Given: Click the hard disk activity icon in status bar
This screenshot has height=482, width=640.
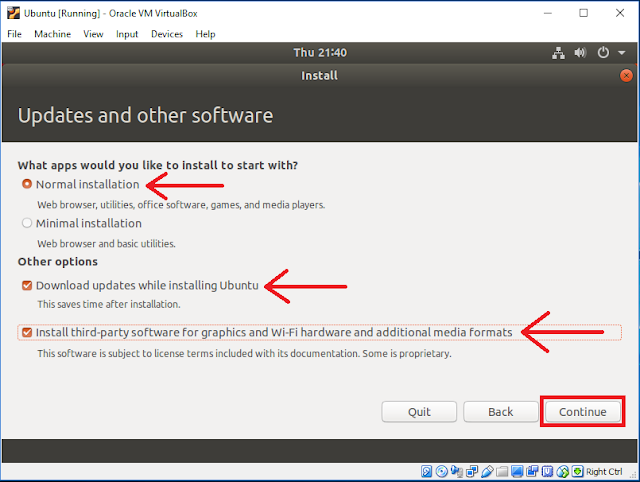Looking at the screenshot, I should tap(426, 471).
